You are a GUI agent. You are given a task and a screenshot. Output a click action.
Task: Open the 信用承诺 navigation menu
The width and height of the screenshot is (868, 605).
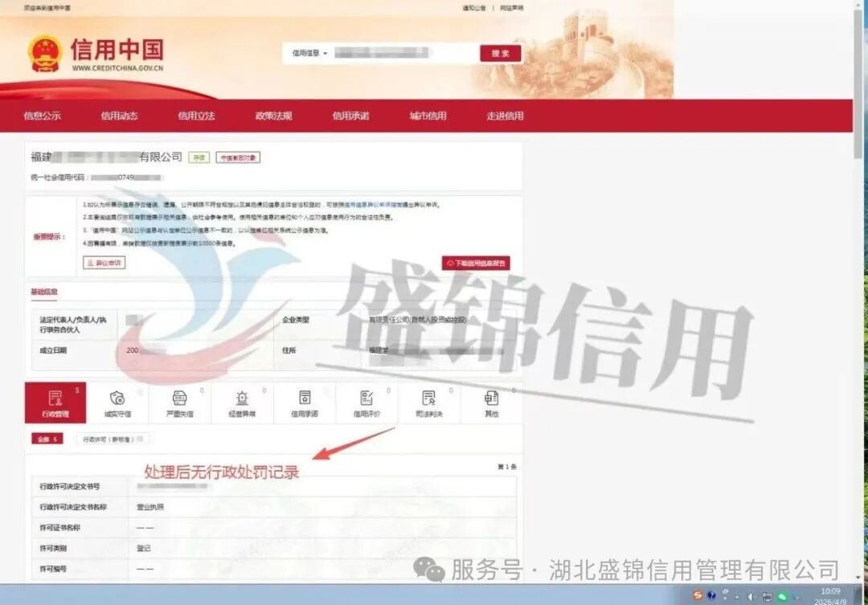click(x=350, y=116)
